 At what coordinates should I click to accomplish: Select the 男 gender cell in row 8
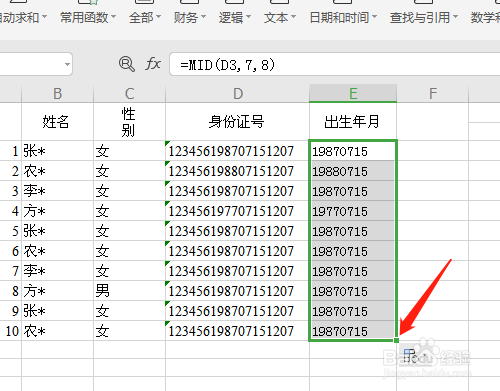pyautogui.click(x=129, y=291)
